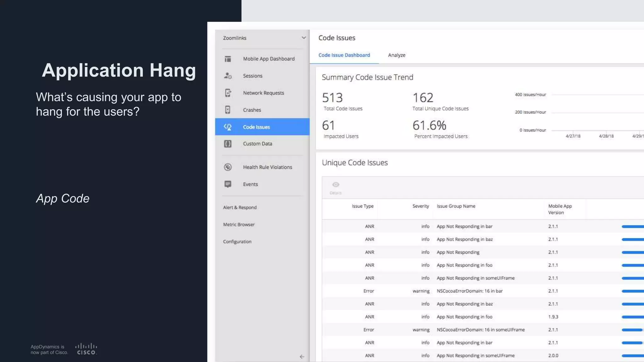Image resolution: width=644 pixels, height=362 pixels.
Task: Select the Network Requests icon
Action: 228,93
